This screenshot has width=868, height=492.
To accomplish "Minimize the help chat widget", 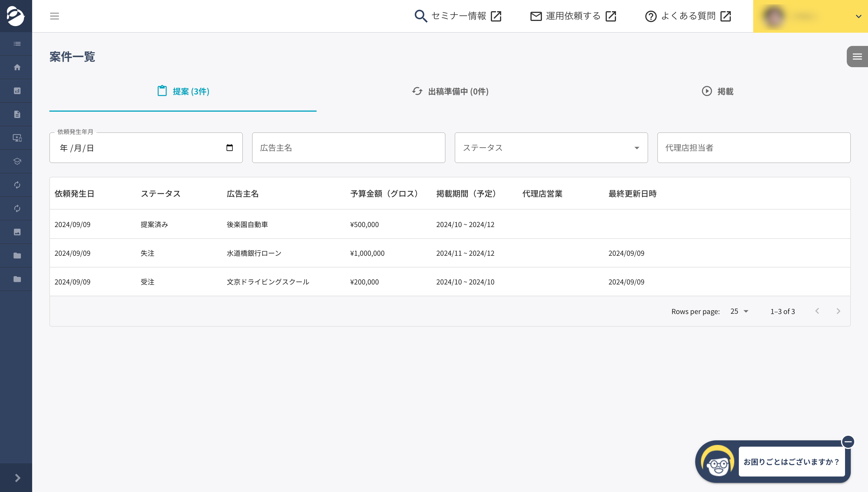I will (x=848, y=442).
